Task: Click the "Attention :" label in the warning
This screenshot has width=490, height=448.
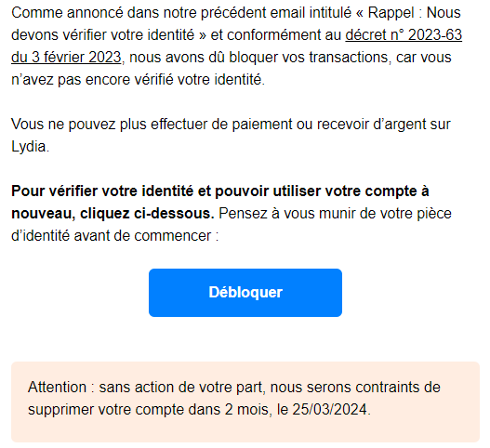Action: tap(61, 388)
